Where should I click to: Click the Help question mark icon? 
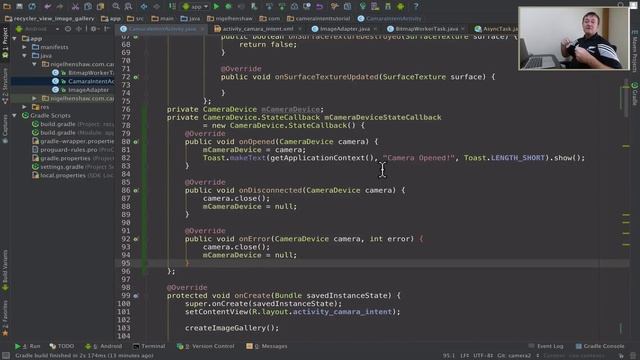click(x=416, y=6)
